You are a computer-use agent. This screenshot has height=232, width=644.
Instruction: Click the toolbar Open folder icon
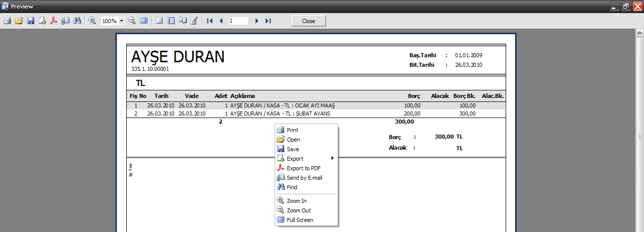click(19, 21)
